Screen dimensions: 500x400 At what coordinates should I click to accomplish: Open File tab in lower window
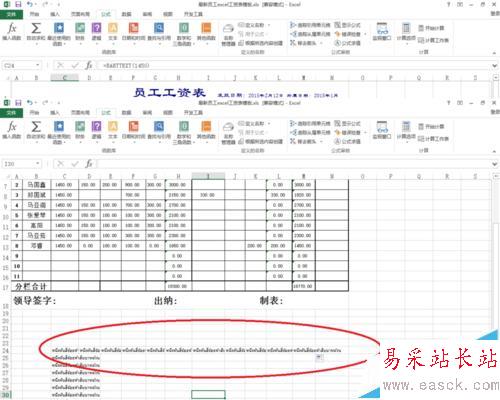pyautogui.click(x=11, y=113)
